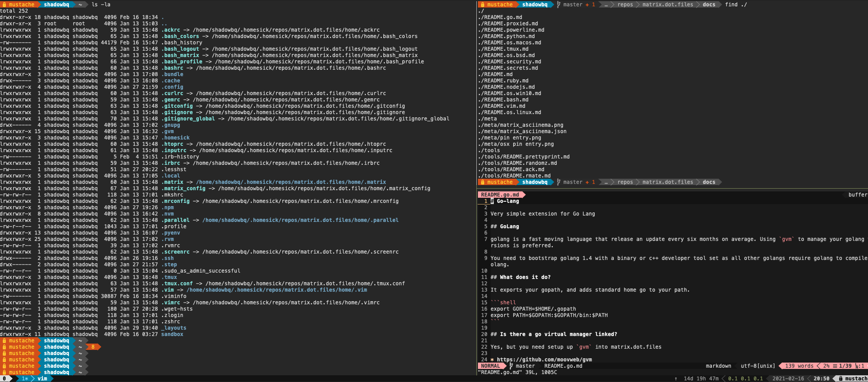Click the 'sandbox' directory name
The width and height of the screenshot is (868, 382).
tap(172, 334)
